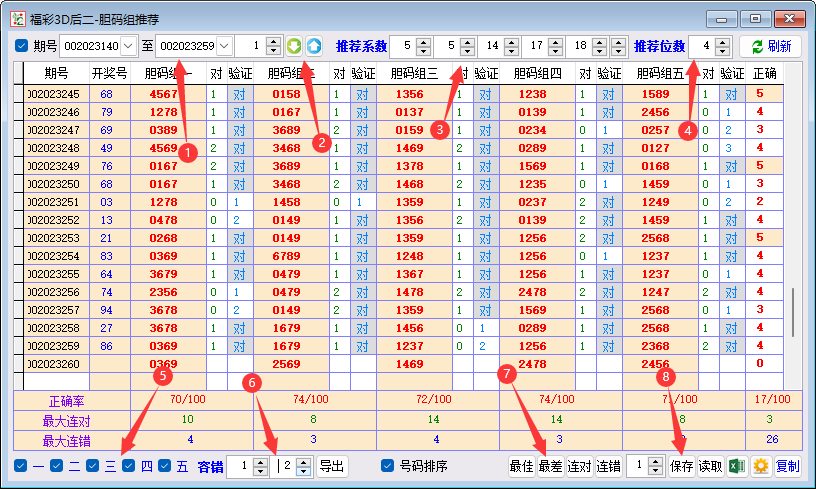This screenshot has height=489, width=816.
Task: Select row 002023245 period cell
Action: 56,94
